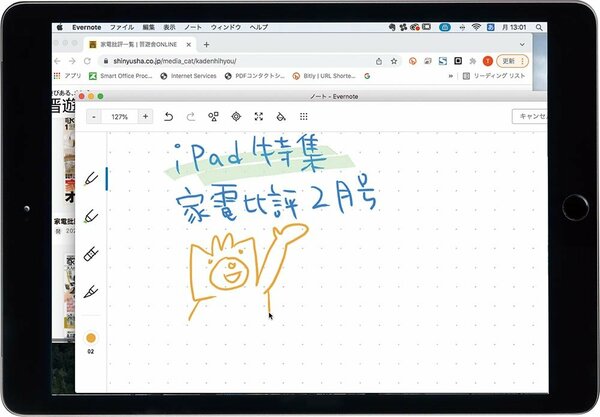Image resolution: width=600 pixels, height=417 pixels.
Task: Reload the Chrome page
Action: pos(87,61)
